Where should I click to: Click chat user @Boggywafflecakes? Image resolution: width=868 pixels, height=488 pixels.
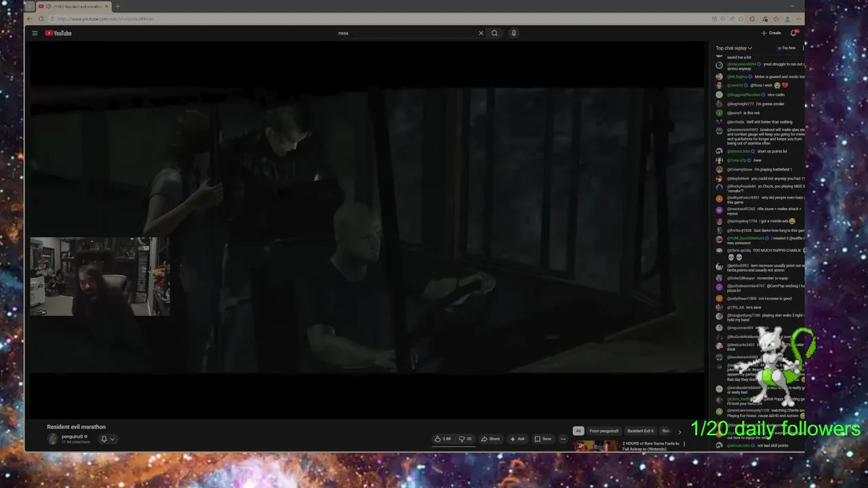pos(745,95)
